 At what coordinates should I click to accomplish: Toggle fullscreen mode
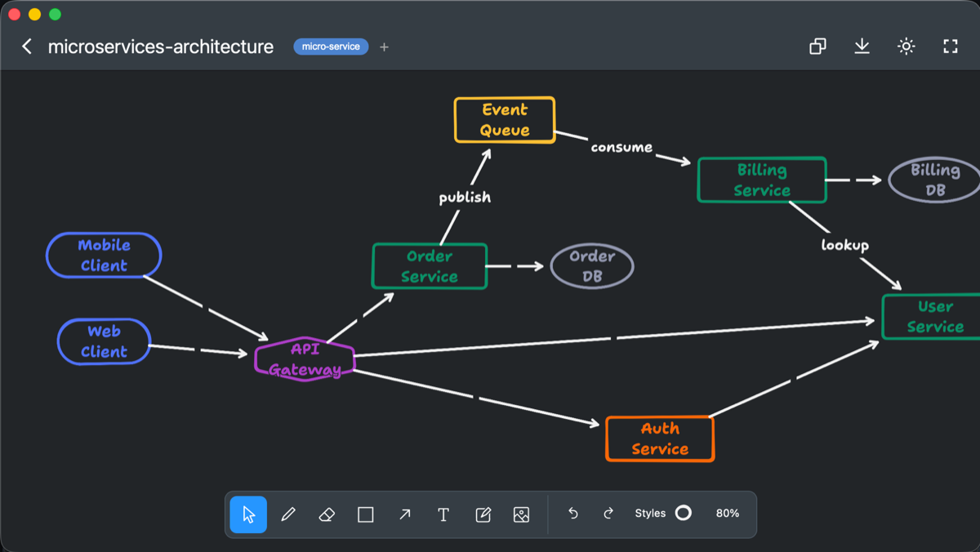(951, 47)
